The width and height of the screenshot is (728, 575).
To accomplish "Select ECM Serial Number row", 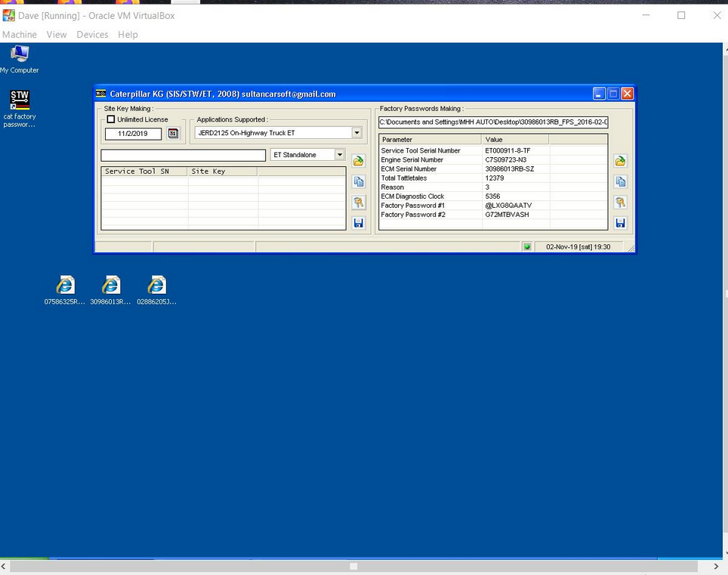I will pyautogui.click(x=493, y=169).
